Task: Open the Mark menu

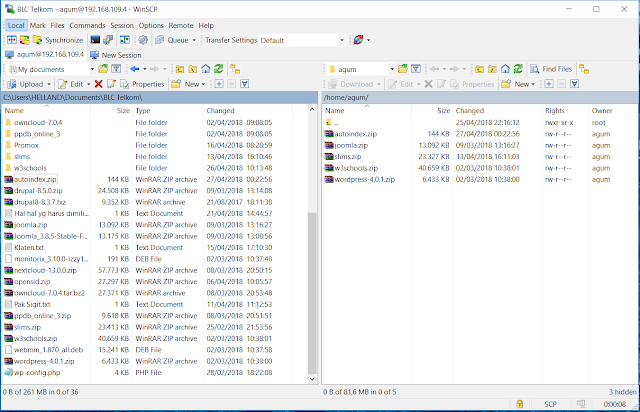Action: (x=38, y=25)
